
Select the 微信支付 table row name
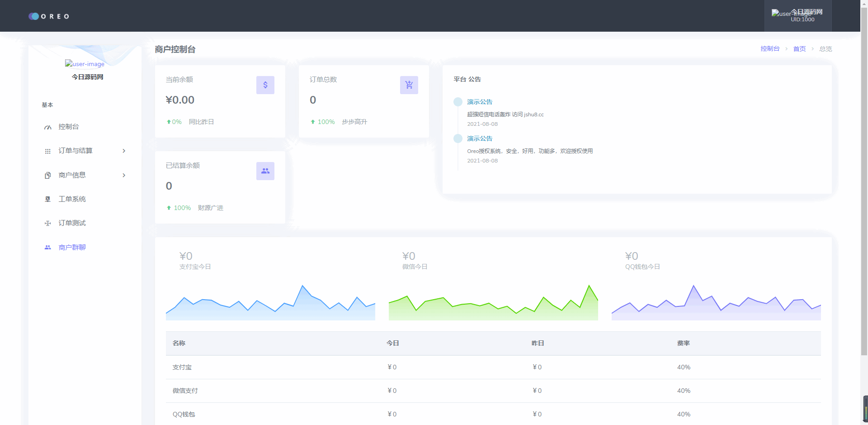185,391
